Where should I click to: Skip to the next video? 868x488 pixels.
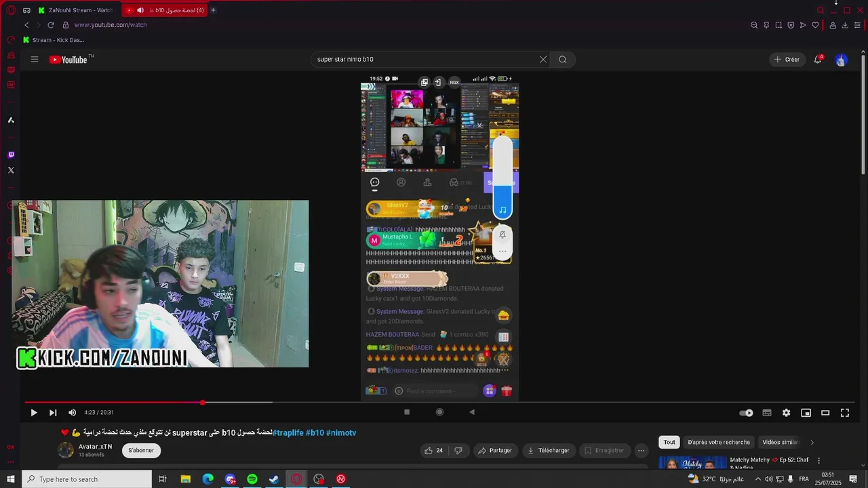pos(53,412)
